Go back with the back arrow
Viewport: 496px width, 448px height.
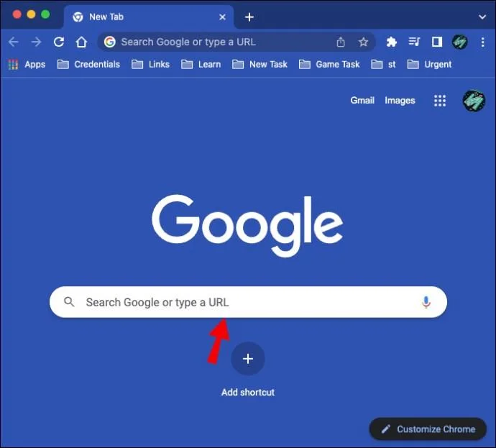click(x=13, y=42)
